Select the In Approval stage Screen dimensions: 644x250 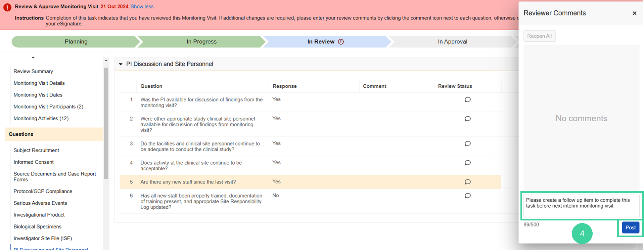pos(452,42)
